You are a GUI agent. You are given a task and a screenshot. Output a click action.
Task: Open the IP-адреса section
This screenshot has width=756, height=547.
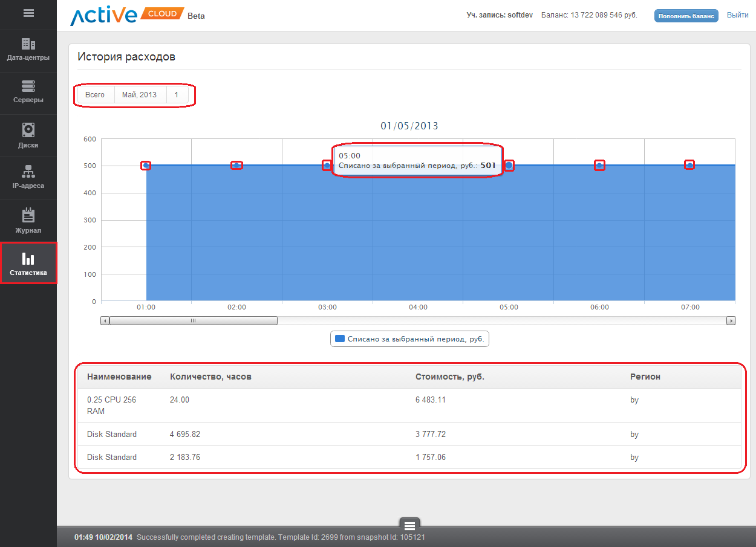pyautogui.click(x=28, y=177)
